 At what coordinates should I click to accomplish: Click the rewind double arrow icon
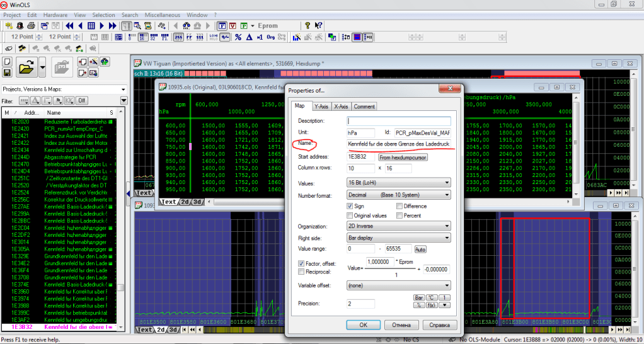pos(69,26)
